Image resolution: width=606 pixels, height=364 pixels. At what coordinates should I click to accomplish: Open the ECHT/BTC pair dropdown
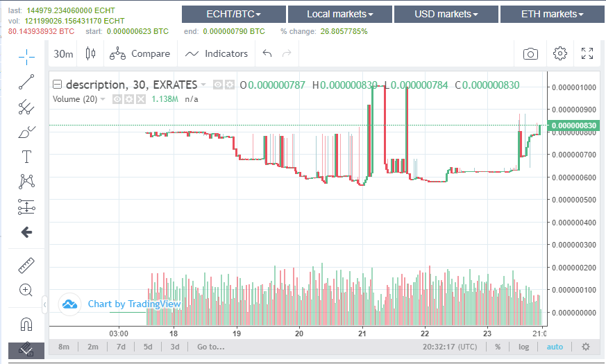[234, 14]
